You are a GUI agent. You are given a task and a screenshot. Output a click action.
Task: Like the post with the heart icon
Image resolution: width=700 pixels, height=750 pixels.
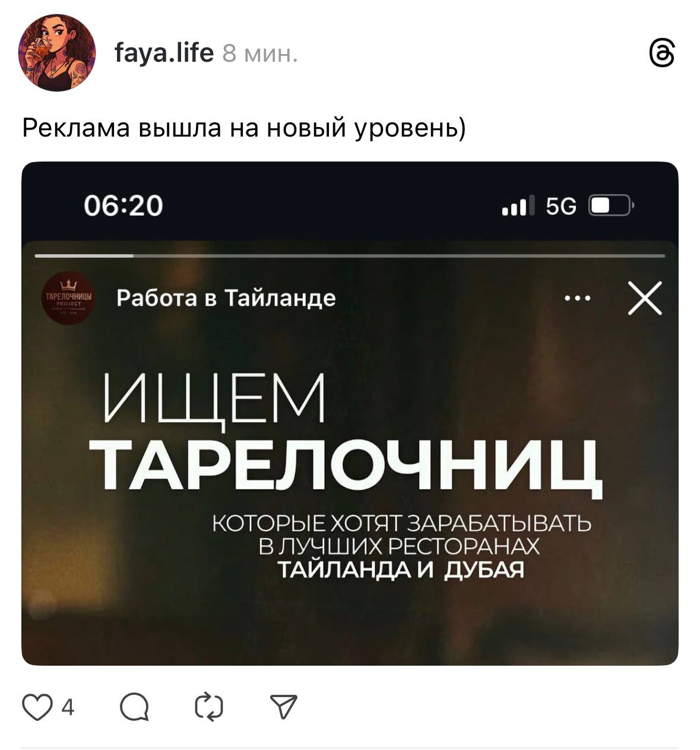pyautogui.click(x=37, y=707)
